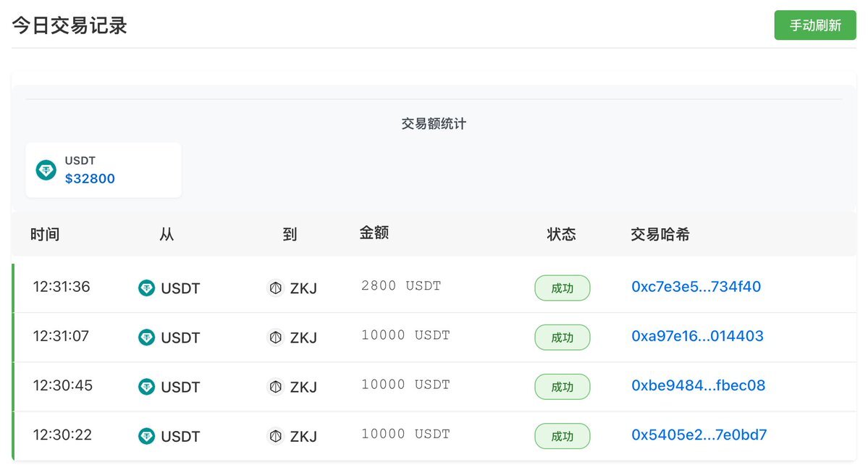Click the 时间 column header

45,234
